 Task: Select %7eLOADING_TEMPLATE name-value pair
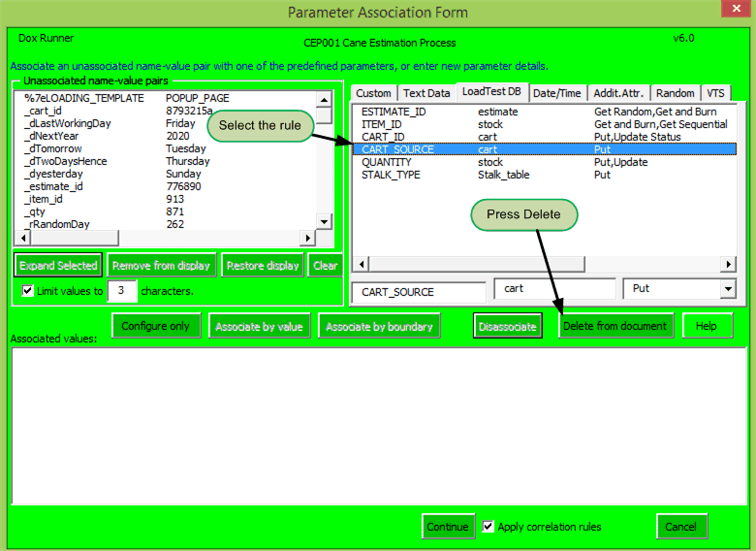click(167, 98)
